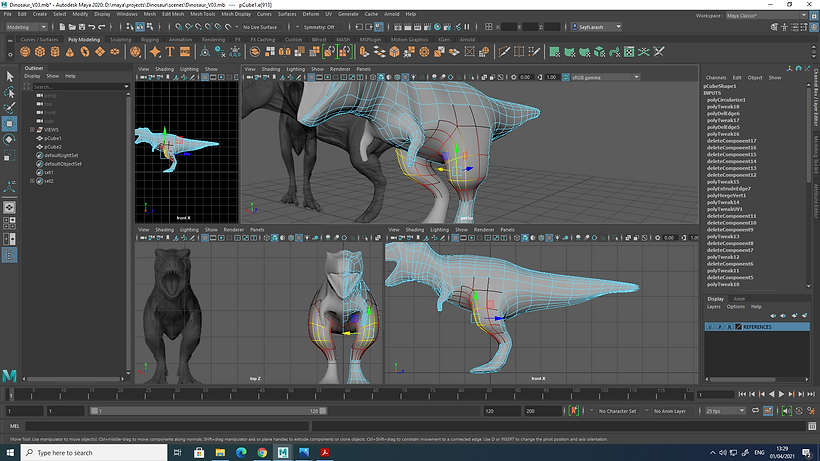This screenshot has width=820, height=461.
Task: Toggle Select by object type mode
Action: coord(140,27)
